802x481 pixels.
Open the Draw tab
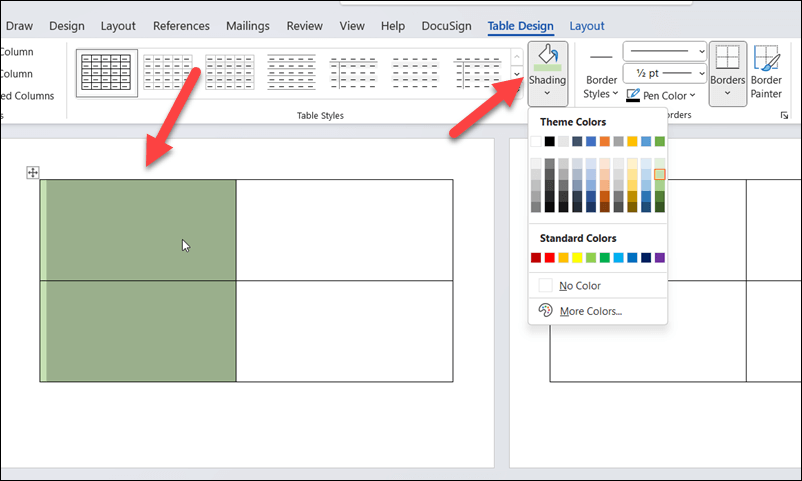(x=19, y=26)
